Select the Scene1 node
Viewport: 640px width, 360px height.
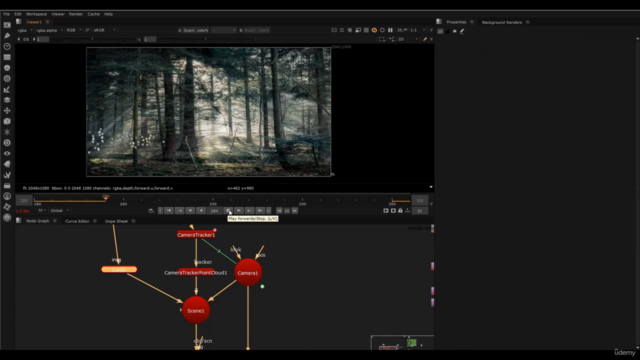click(x=196, y=311)
